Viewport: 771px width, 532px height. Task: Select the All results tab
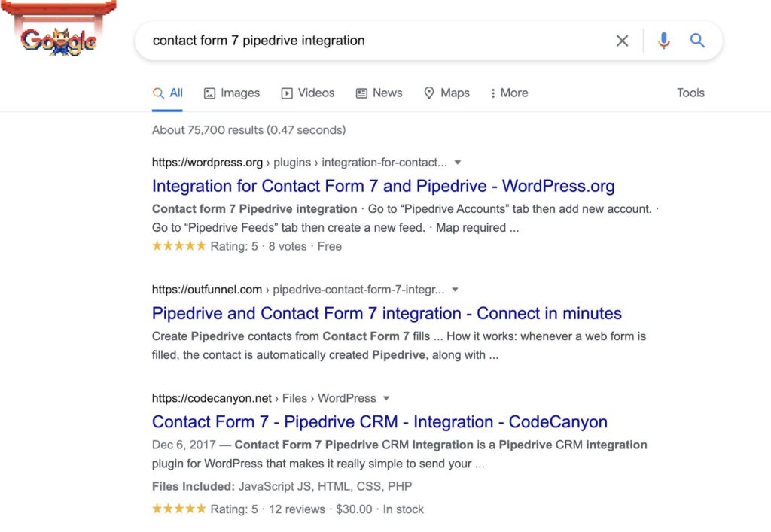tap(168, 93)
